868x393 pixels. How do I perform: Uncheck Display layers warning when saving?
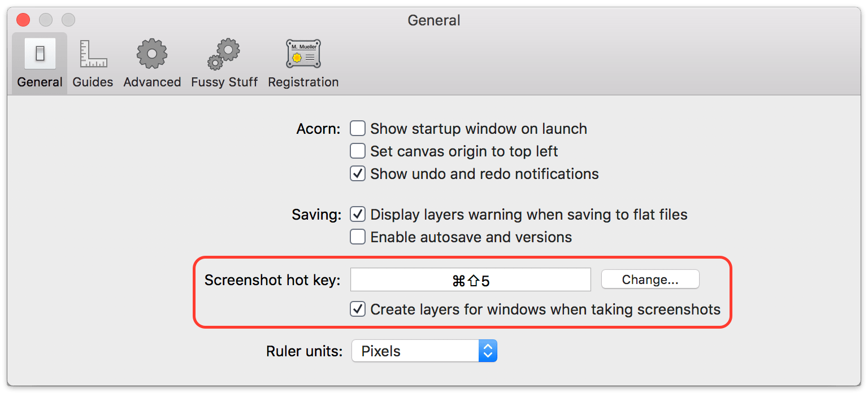(x=358, y=215)
